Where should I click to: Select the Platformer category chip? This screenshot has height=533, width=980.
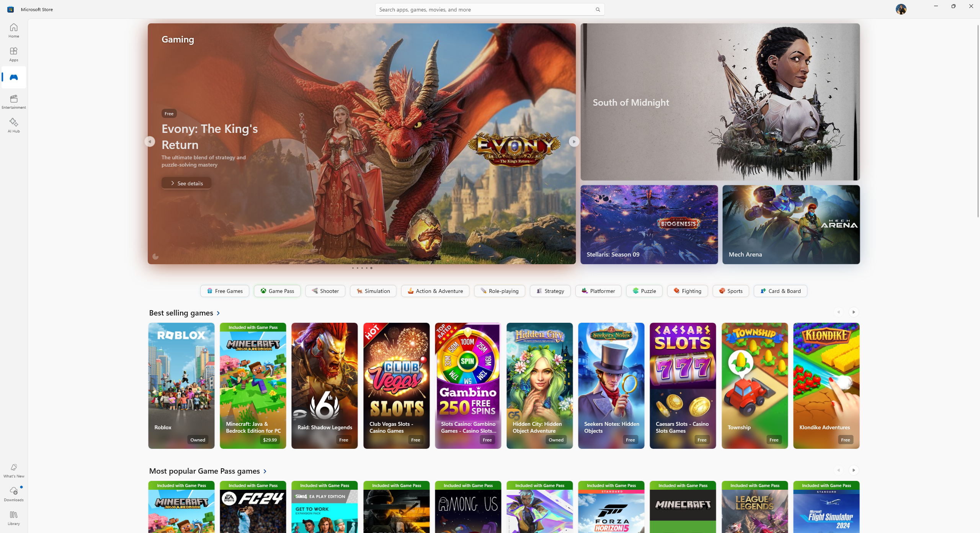click(x=598, y=291)
